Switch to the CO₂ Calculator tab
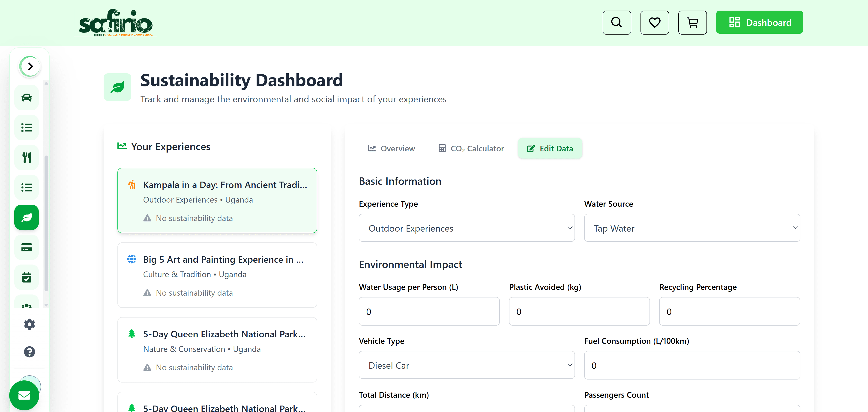The width and height of the screenshot is (868, 412). click(x=471, y=148)
